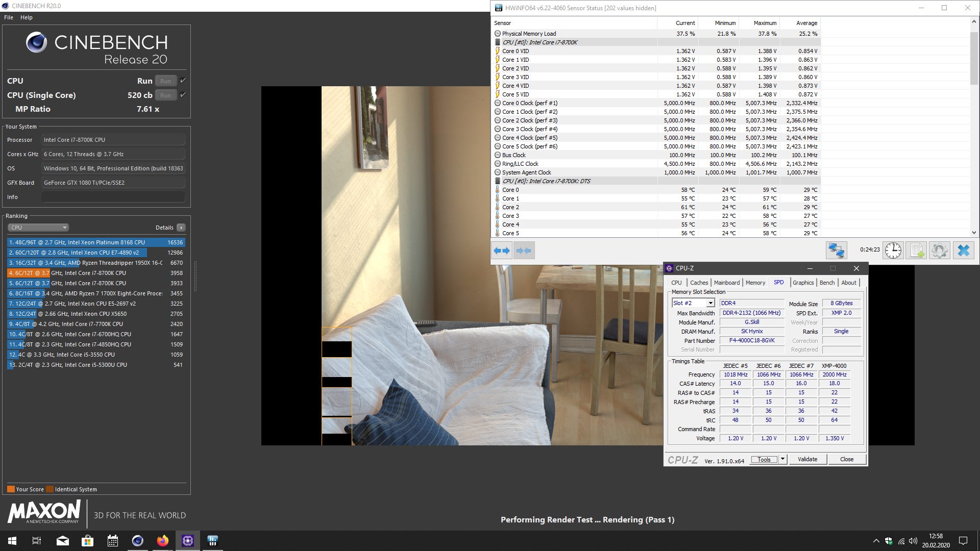Click Physical Memory Load sensor icon
Screen dimensions: 980x551
pos(498,34)
